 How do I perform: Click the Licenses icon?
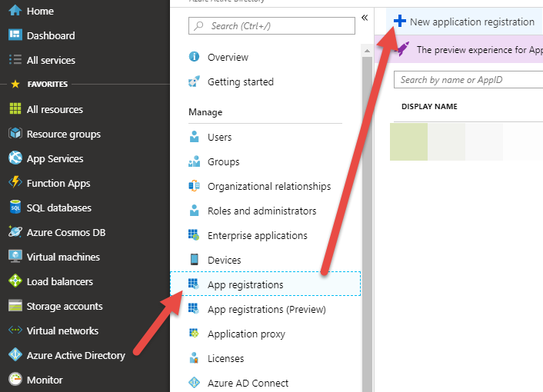(194, 357)
